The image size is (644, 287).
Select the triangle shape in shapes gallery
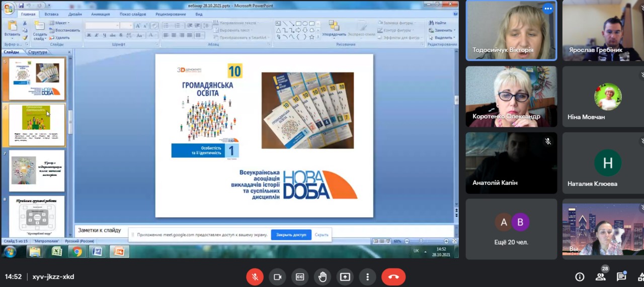279,30
